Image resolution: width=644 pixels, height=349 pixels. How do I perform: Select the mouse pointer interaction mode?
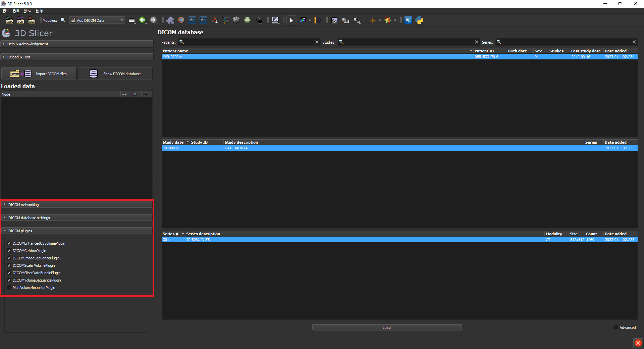(x=291, y=20)
